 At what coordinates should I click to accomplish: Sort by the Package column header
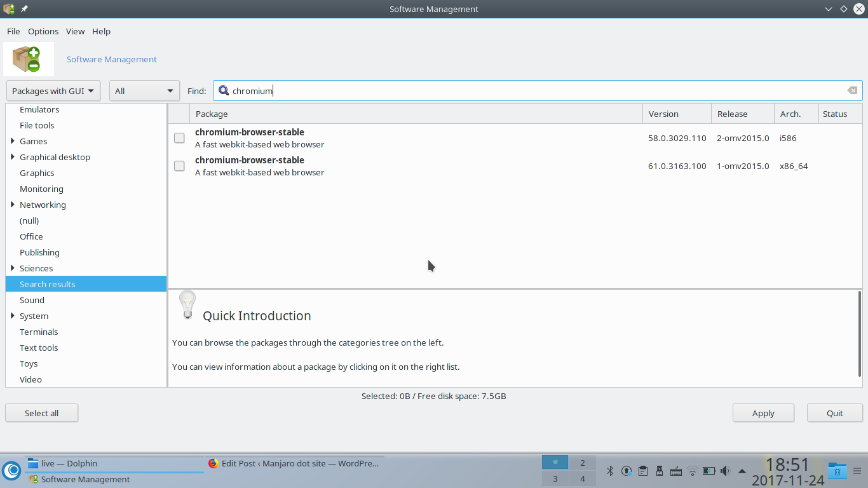click(416, 114)
